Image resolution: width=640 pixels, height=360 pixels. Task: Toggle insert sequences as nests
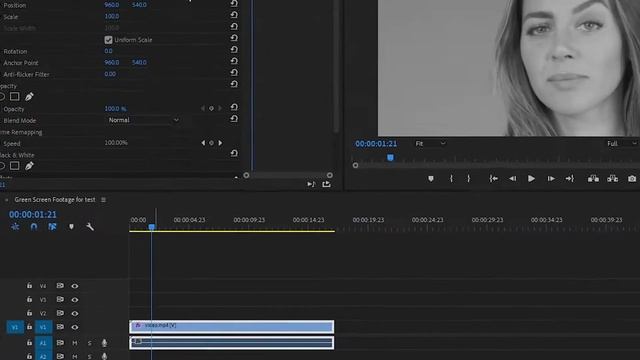(x=15, y=227)
